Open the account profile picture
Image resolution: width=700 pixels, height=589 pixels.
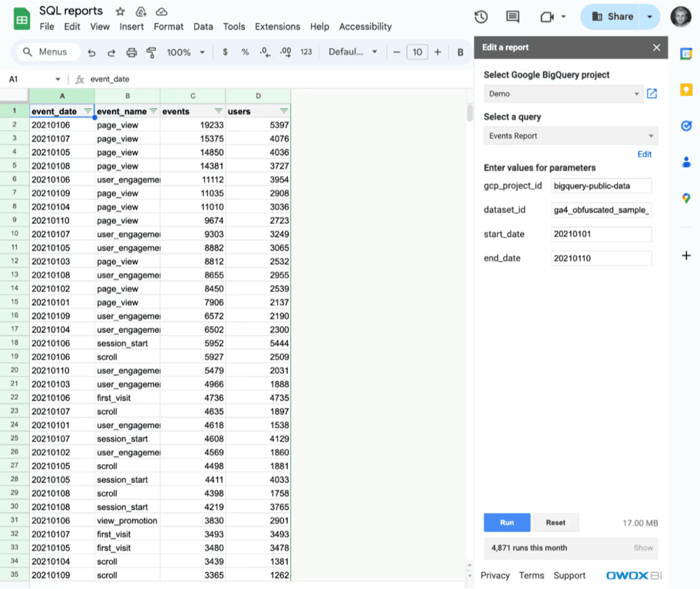(681, 17)
